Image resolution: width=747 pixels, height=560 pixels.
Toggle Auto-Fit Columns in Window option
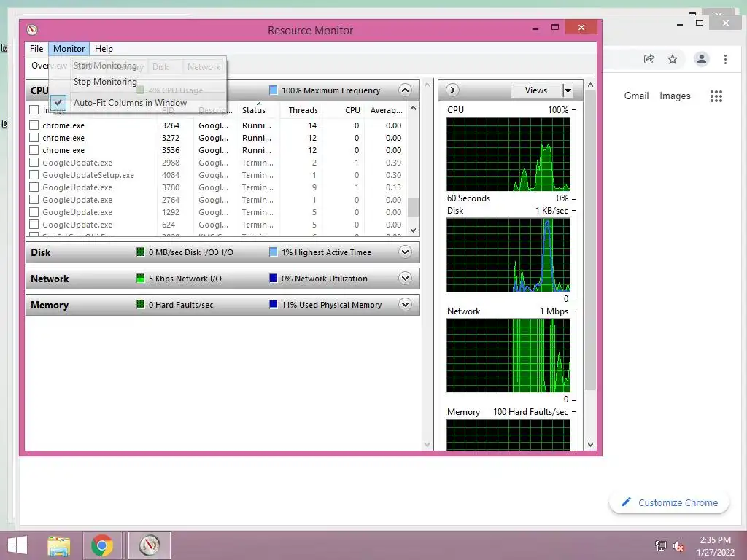click(x=138, y=102)
